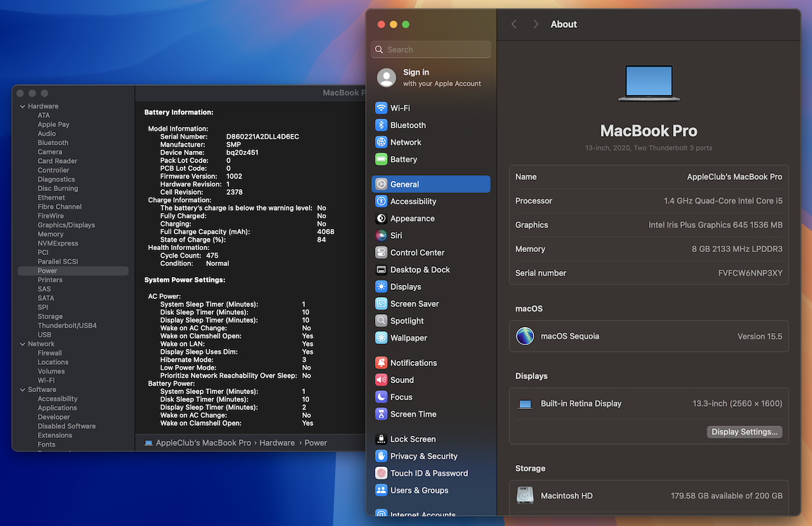Click the Built-in Retina Display icon
Screen dimensions: 812x526
[x=525, y=404]
